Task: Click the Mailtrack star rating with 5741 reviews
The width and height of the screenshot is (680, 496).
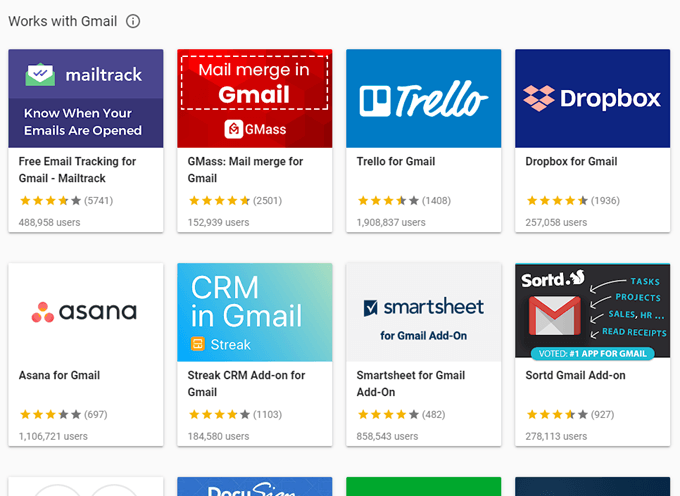Action: [66, 200]
